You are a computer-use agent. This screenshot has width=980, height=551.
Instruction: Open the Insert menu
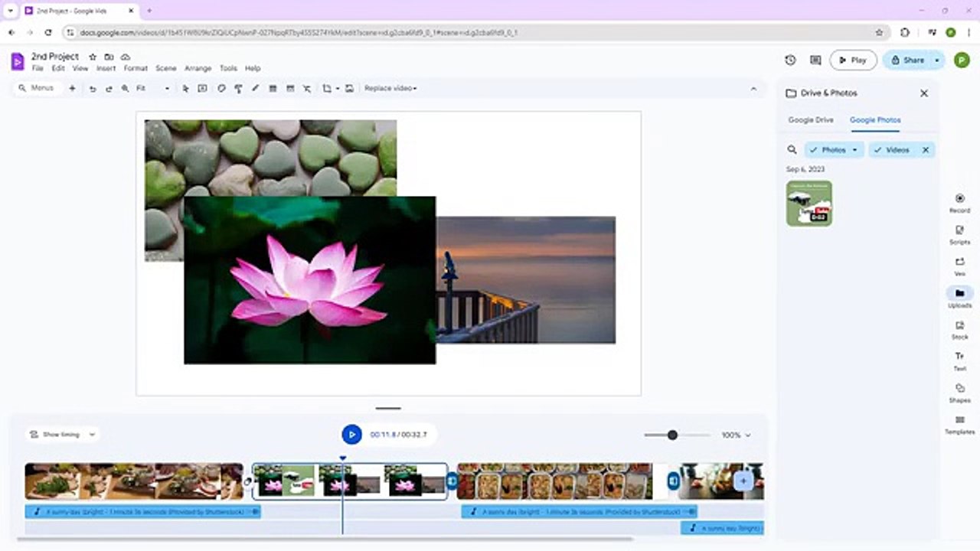(106, 69)
